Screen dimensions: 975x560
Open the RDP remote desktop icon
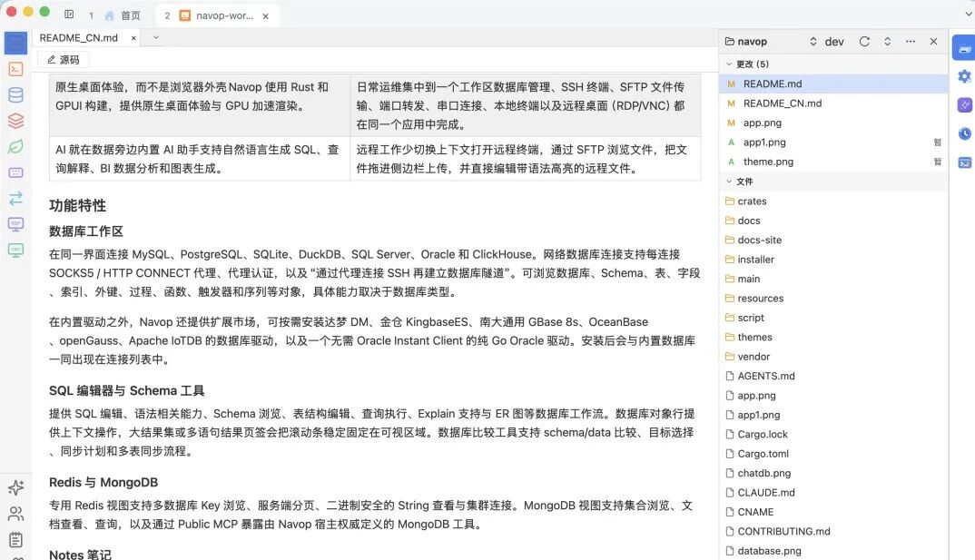pyautogui.click(x=15, y=224)
